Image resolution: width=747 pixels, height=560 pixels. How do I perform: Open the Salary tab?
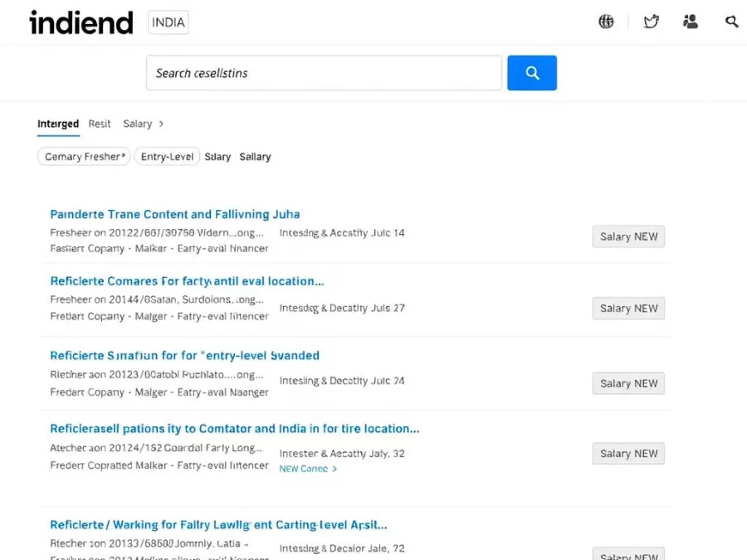(x=137, y=124)
